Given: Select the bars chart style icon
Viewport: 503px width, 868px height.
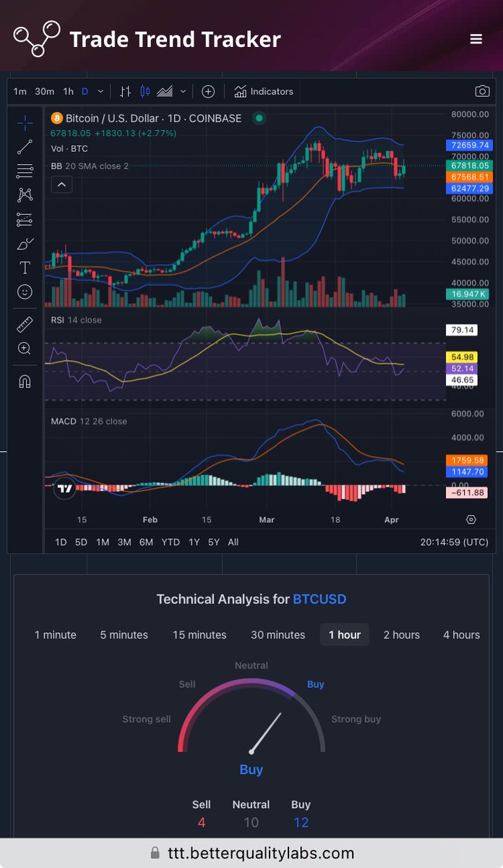Looking at the screenshot, I should click(126, 91).
